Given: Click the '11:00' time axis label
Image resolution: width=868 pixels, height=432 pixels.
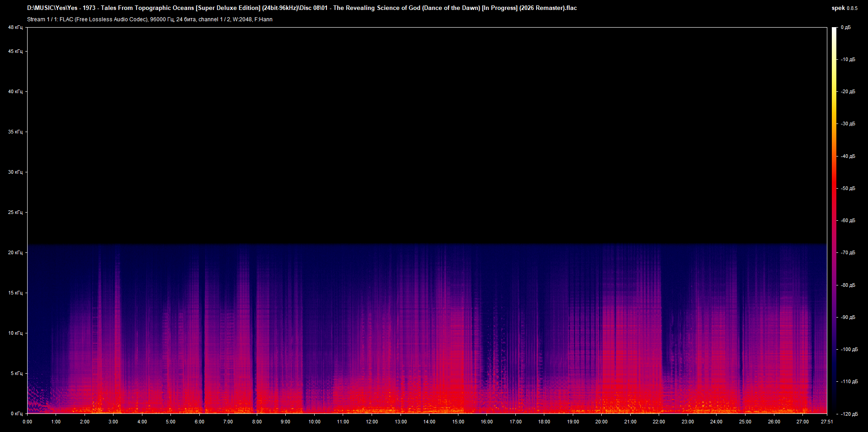Looking at the screenshot, I should coord(343,422).
